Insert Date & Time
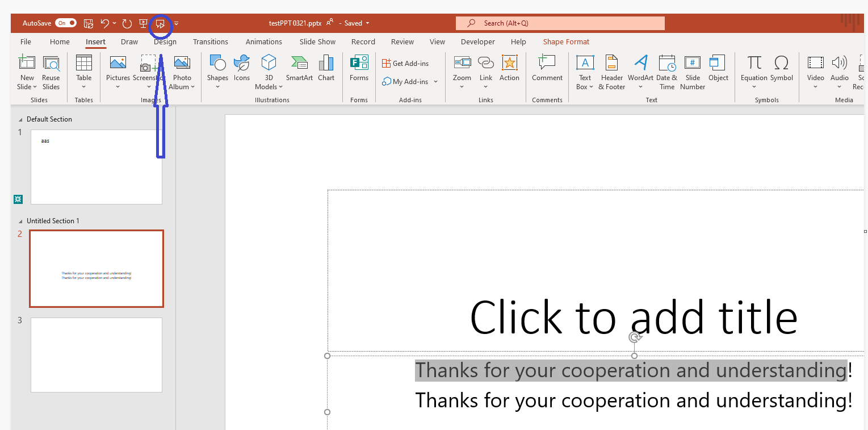This screenshot has width=868, height=430. (667, 72)
